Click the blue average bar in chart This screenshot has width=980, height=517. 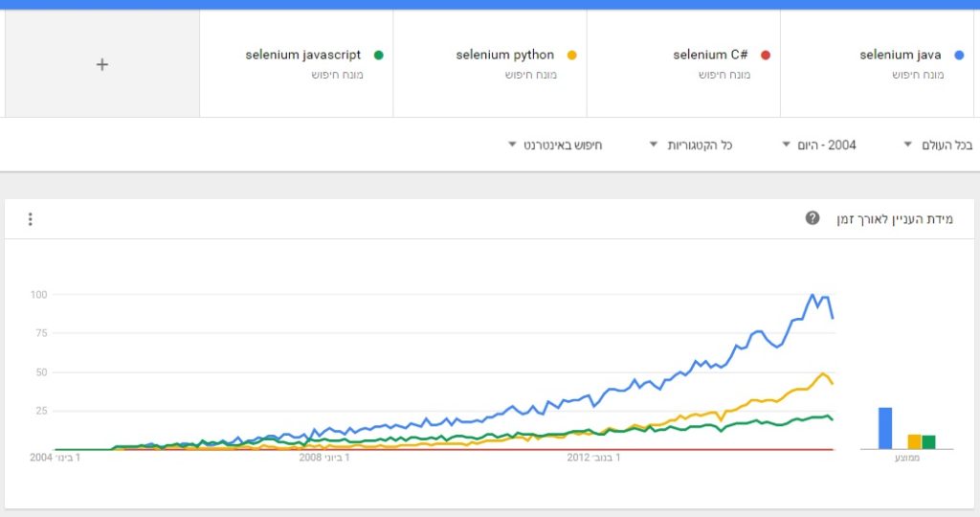(x=885, y=428)
